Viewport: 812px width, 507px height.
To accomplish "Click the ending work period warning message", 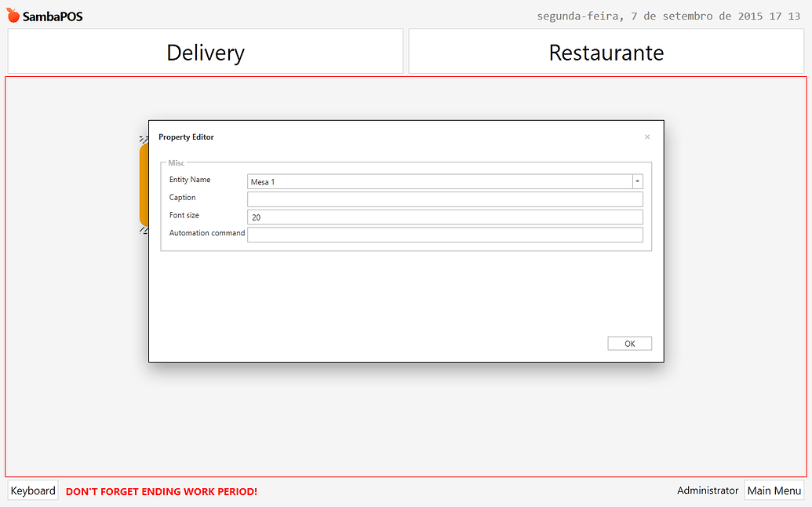I will [161, 491].
